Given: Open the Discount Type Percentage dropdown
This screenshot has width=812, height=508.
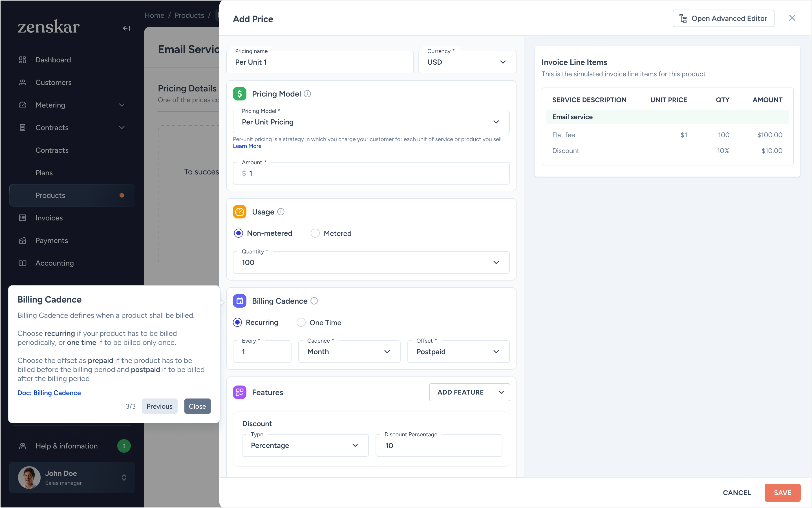Looking at the screenshot, I should (x=305, y=446).
